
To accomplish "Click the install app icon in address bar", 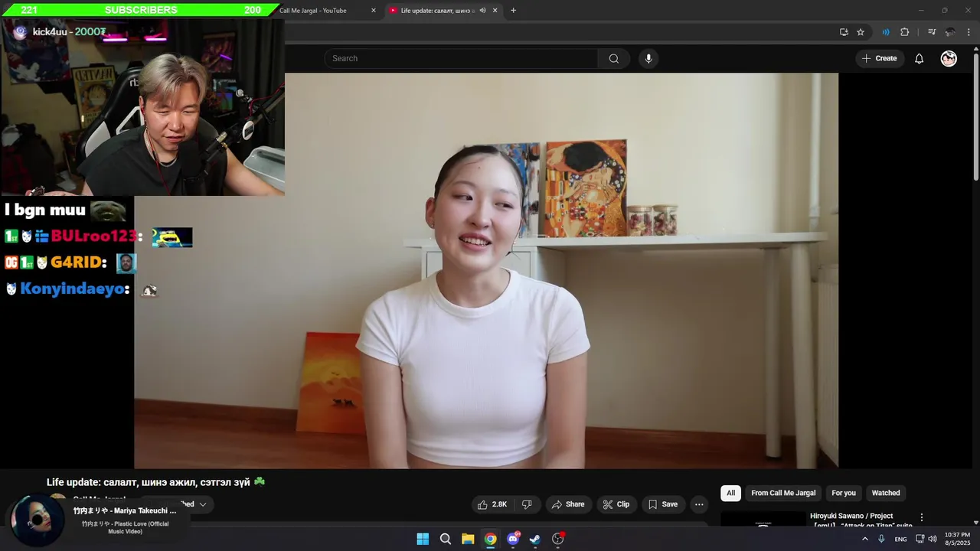I will [x=844, y=32].
